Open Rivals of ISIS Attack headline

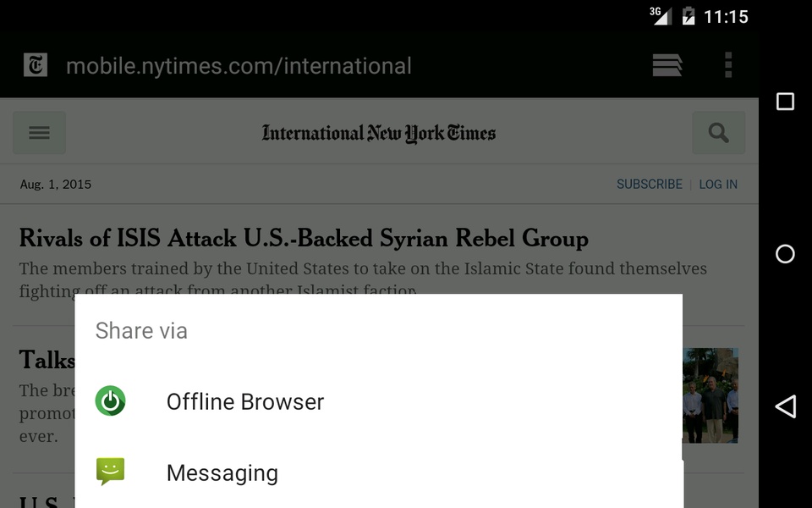pos(304,239)
